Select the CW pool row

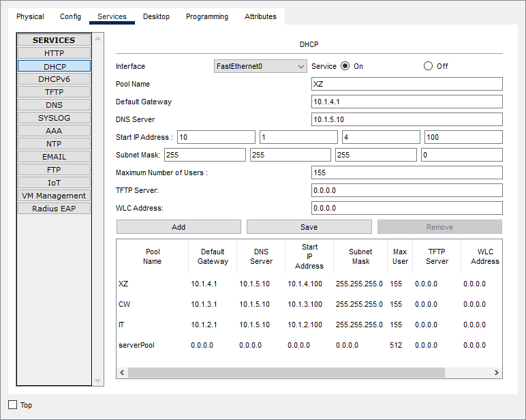tap(124, 304)
